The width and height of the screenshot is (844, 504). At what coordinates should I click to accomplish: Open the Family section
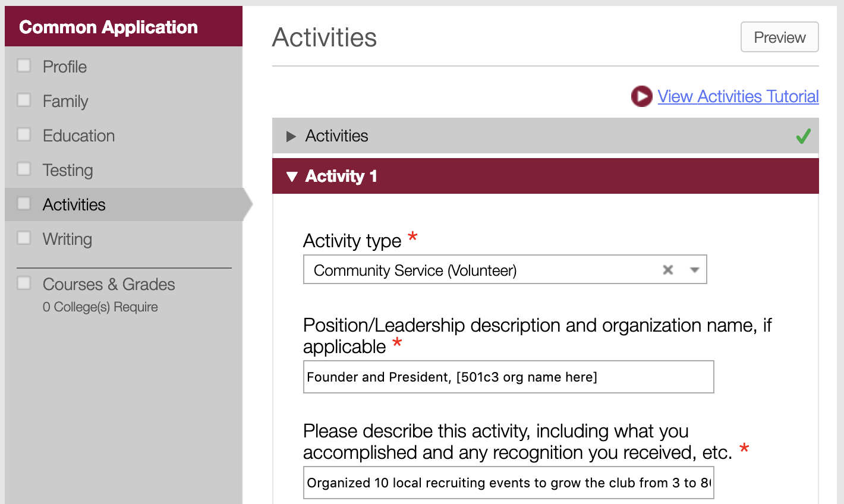click(65, 101)
